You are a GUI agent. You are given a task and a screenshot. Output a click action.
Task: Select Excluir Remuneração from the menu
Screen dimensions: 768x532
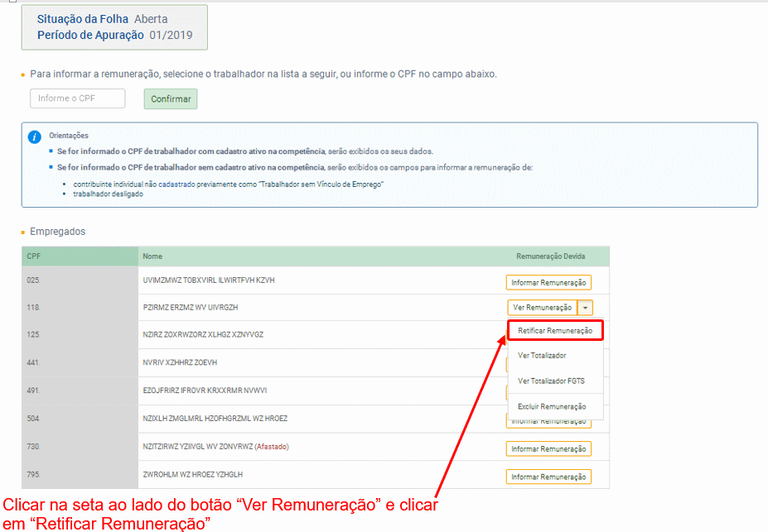[x=552, y=407]
